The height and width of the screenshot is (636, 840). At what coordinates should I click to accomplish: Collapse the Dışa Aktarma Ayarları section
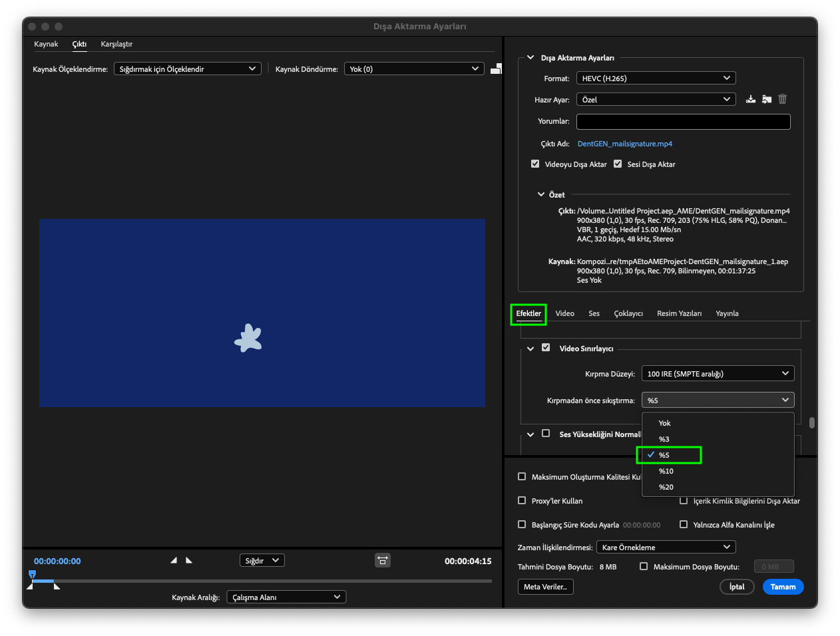click(530, 57)
